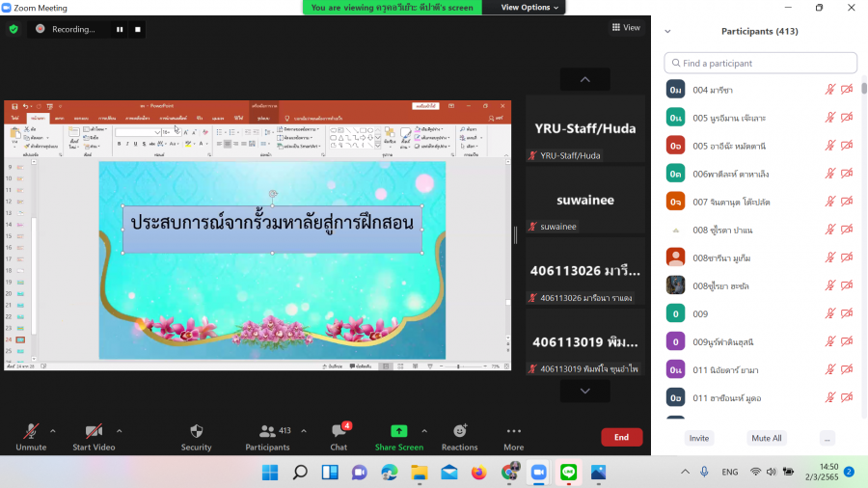Image resolution: width=868 pixels, height=488 pixels.
Task: Click the encryption shield icon
Action: [x=14, y=29]
